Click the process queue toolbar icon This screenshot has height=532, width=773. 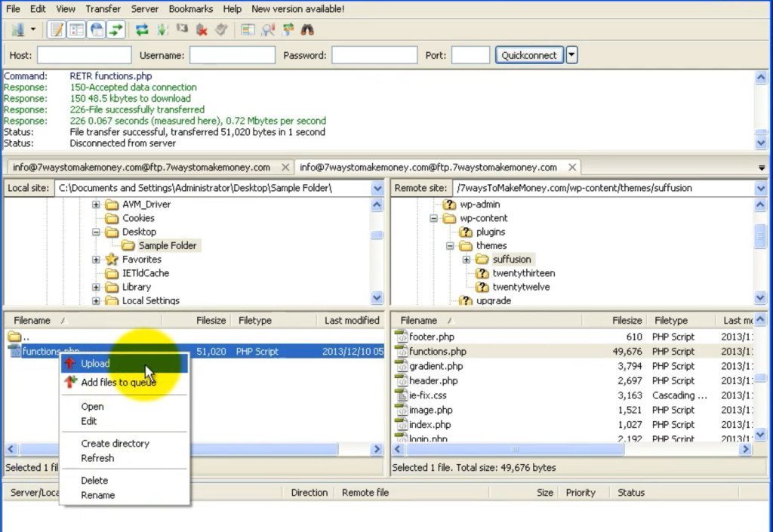(x=162, y=30)
